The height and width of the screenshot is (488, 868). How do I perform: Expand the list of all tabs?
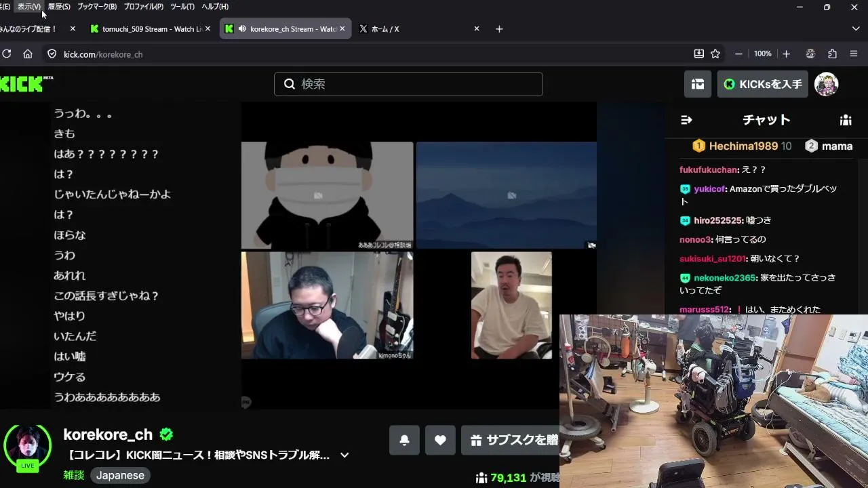(x=856, y=29)
